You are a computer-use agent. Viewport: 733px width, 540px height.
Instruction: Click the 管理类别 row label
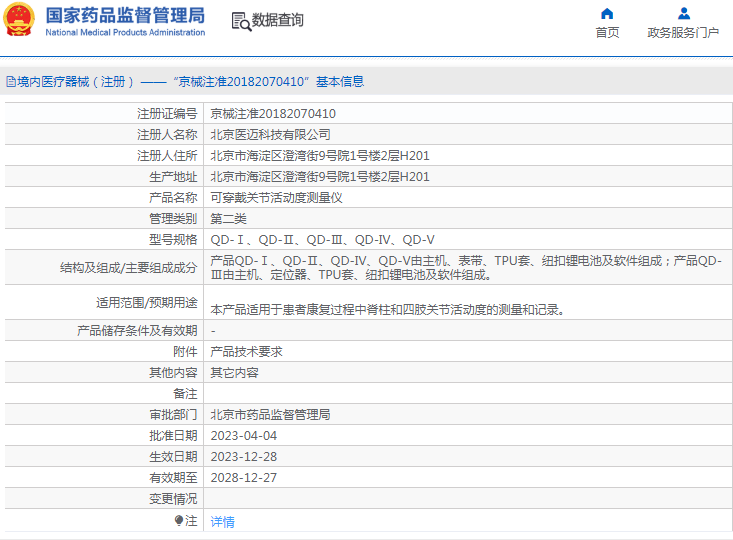[173, 219]
